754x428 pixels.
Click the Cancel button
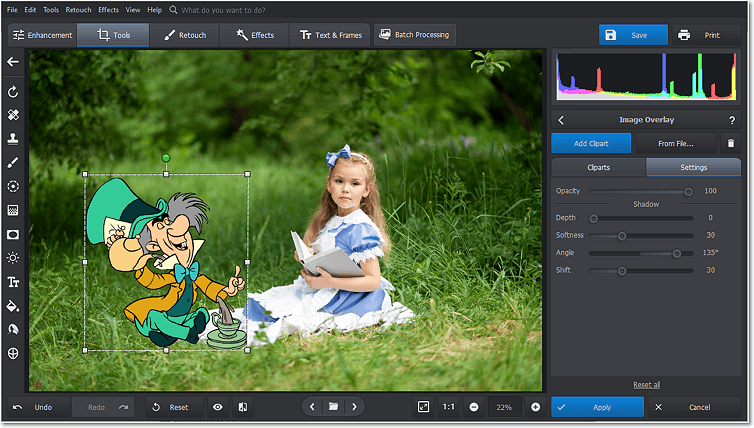click(695, 407)
